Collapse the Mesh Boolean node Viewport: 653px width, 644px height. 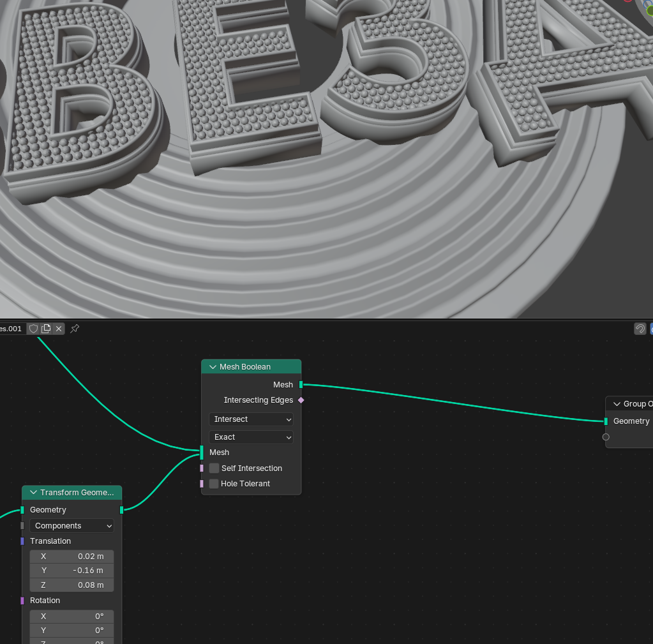pos(213,367)
